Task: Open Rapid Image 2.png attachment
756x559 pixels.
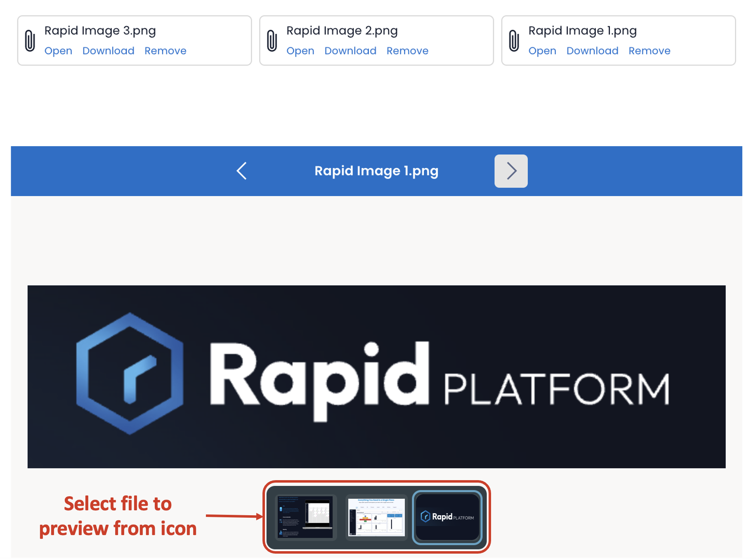Action: click(x=300, y=50)
